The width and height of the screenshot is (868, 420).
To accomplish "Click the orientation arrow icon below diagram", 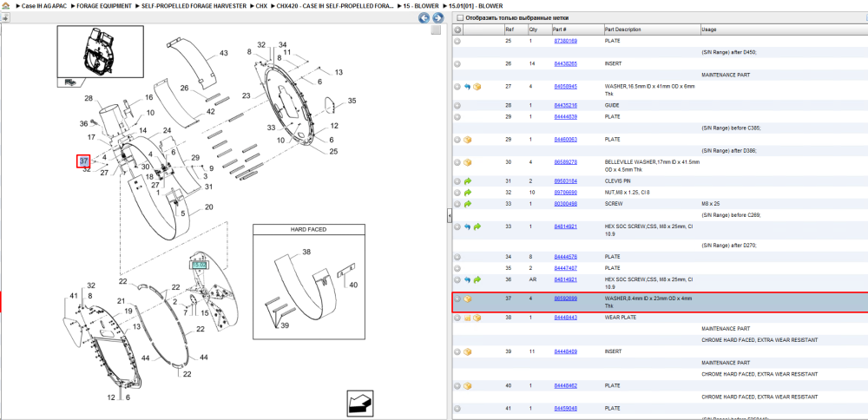I will (361, 403).
